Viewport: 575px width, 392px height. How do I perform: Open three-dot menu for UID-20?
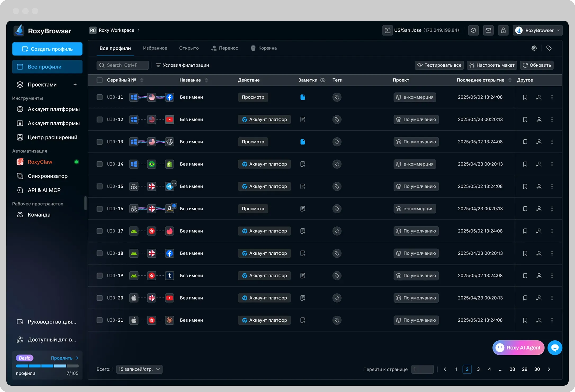[552, 298]
